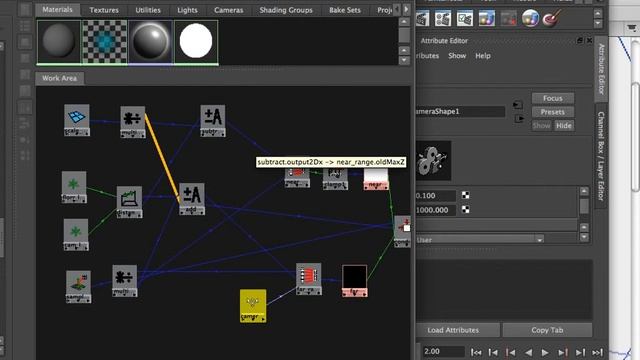
Task: Select the condition node at right edge
Action: pyautogui.click(x=402, y=231)
